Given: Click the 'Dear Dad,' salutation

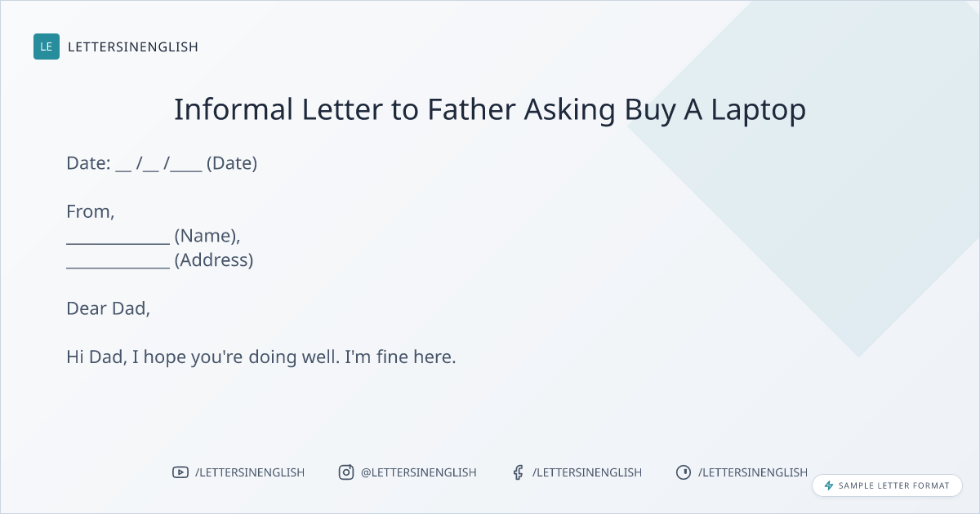Looking at the screenshot, I should [x=109, y=308].
